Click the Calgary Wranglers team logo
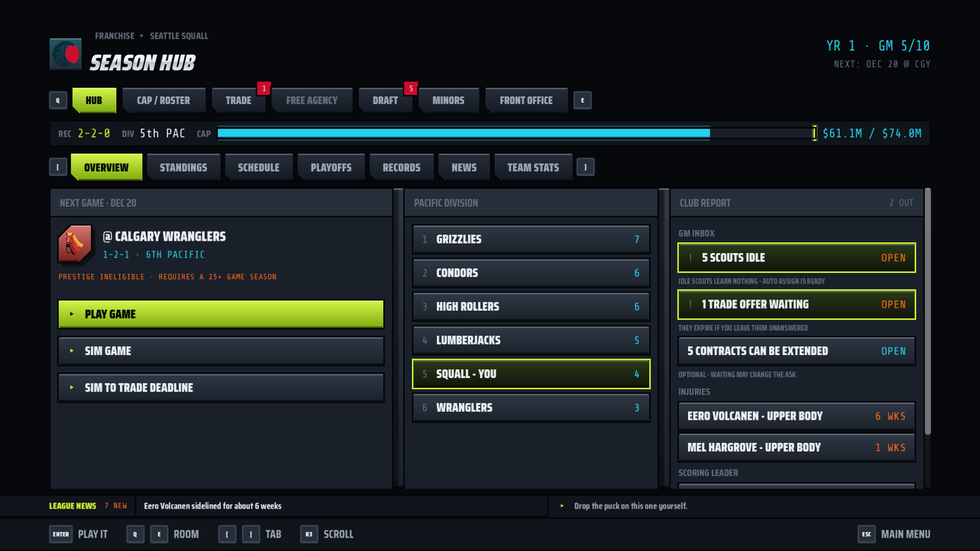The height and width of the screenshot is (551, 980). pos(75,244)
